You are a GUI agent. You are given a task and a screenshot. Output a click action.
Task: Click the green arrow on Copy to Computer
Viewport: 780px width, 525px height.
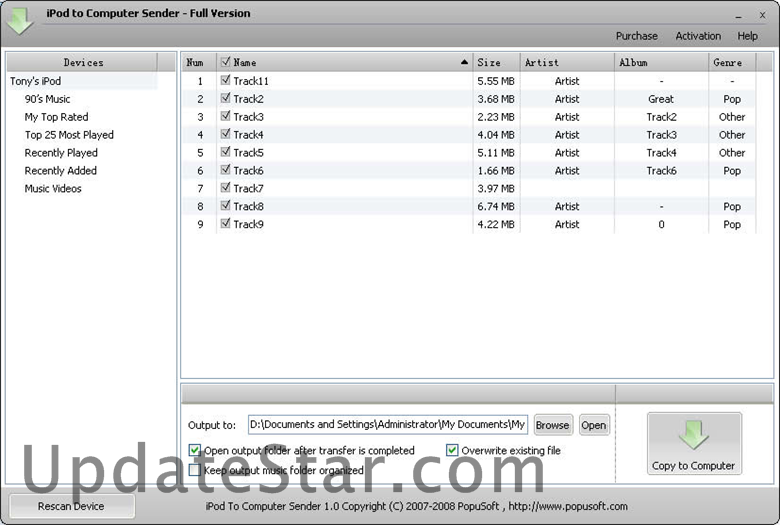point(693,434)
